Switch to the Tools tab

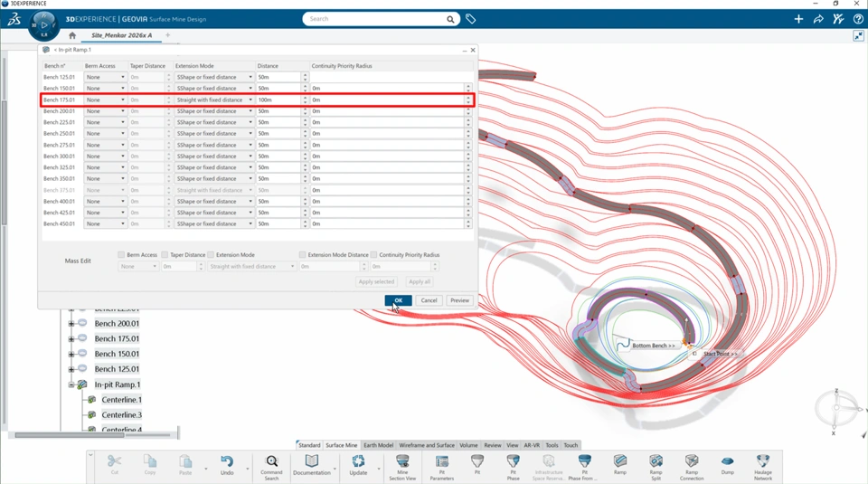[x=552, y=445]
